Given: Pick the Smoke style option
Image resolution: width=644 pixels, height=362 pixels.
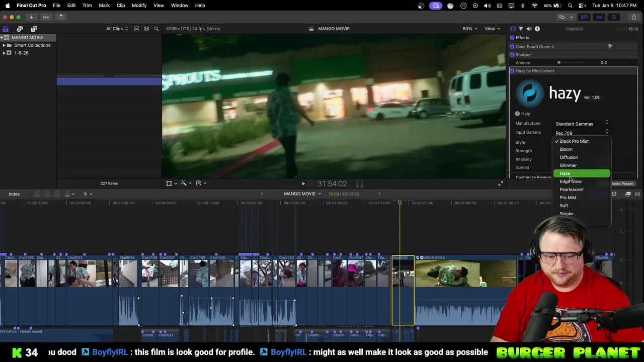Looking at the screenshot, I should [582, 214].
